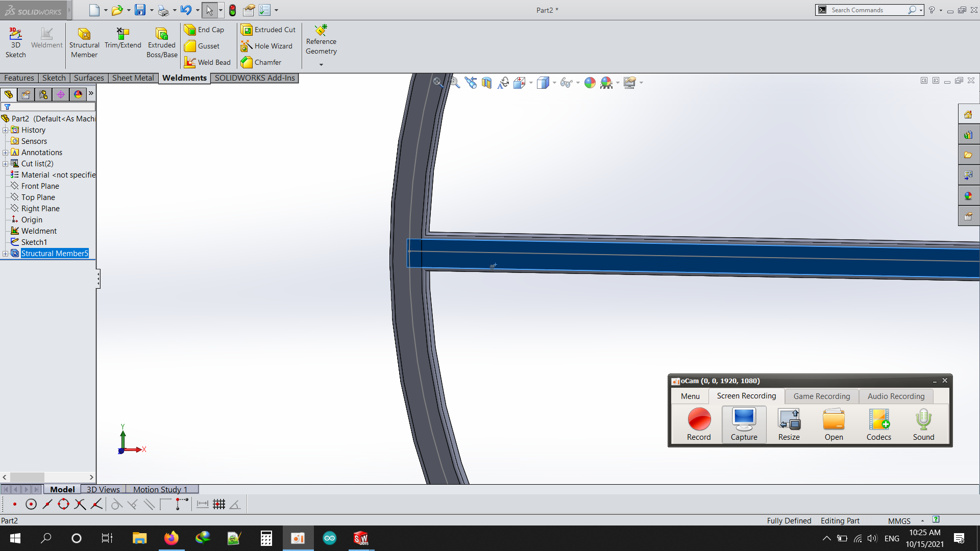Open the Design Library panel
Screen dimensions: 980x551
click(x=968, y=135)
